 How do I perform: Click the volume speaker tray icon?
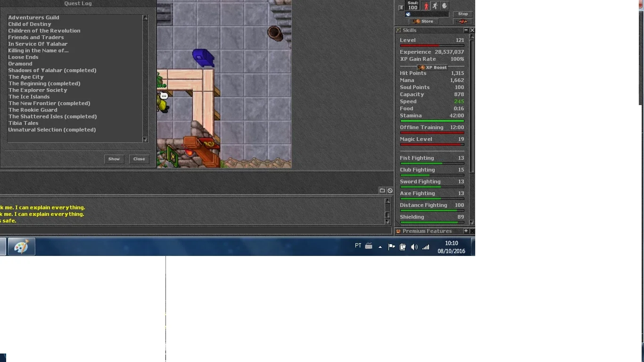click(414, 247)
